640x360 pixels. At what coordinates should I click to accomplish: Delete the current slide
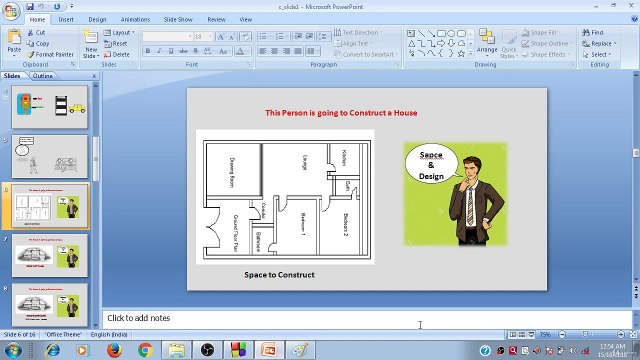[117, 54]
